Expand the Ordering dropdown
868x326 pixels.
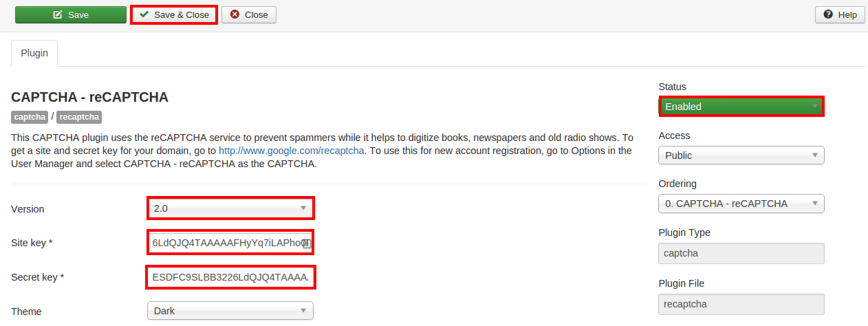pyautogui.click(x=741, y=204)
